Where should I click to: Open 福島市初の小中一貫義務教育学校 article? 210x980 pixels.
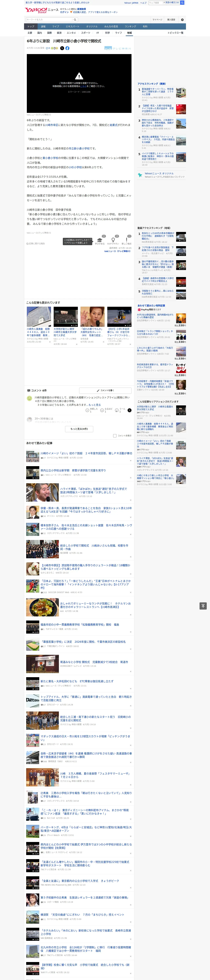(80, 625)
